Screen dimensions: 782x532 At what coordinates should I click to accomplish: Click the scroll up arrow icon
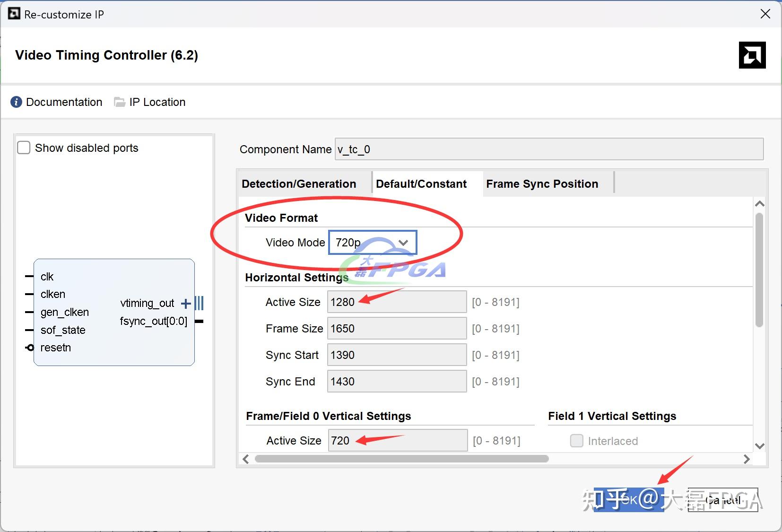pos(760,204)
